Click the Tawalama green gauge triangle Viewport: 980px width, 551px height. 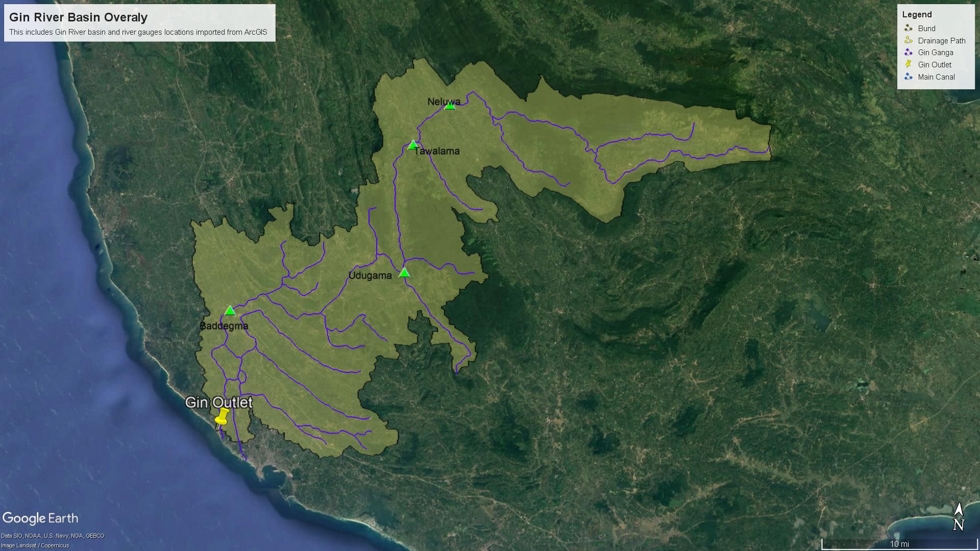(413, 145)
